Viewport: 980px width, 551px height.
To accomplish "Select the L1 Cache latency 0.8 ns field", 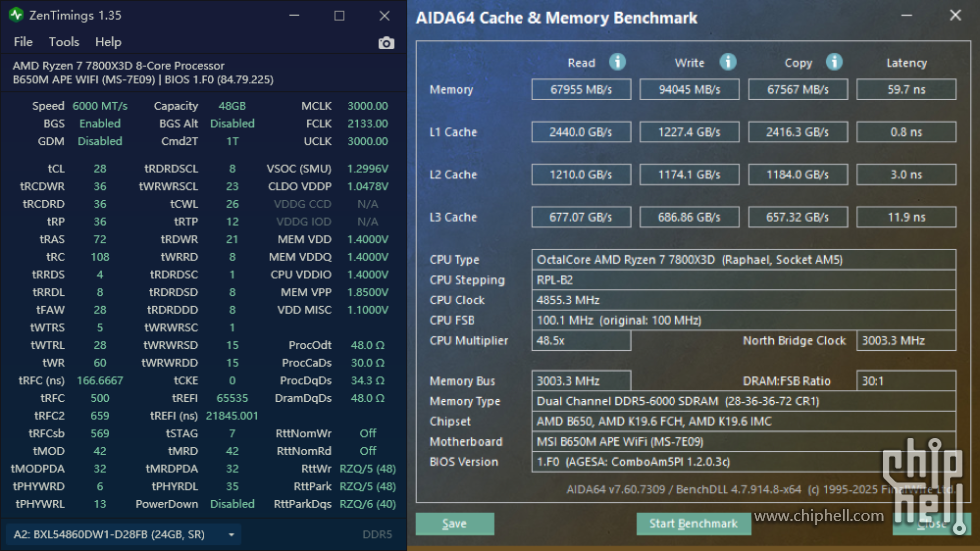I will pos(906,132).
